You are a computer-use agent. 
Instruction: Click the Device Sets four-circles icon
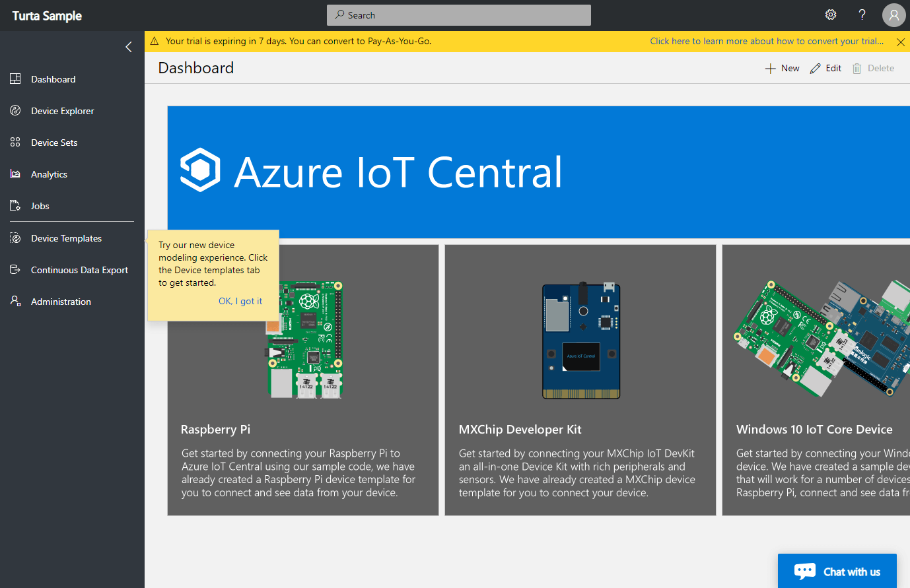15,143
